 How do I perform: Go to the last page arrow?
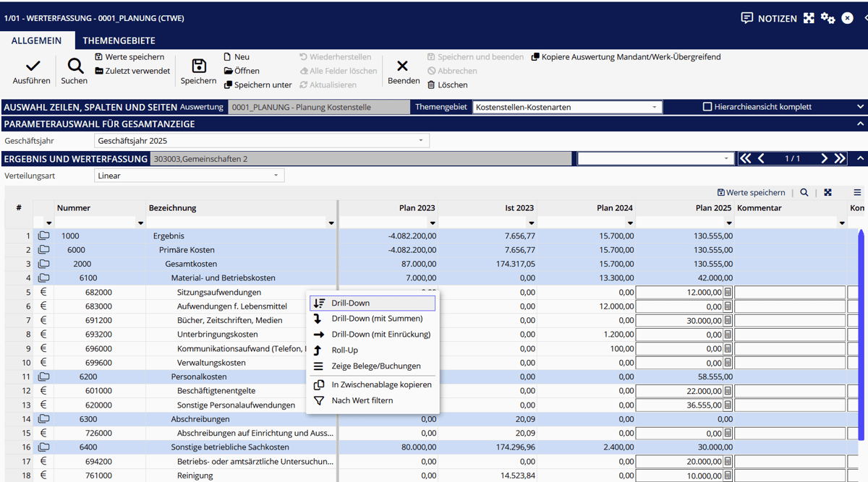tap(840, 158)
